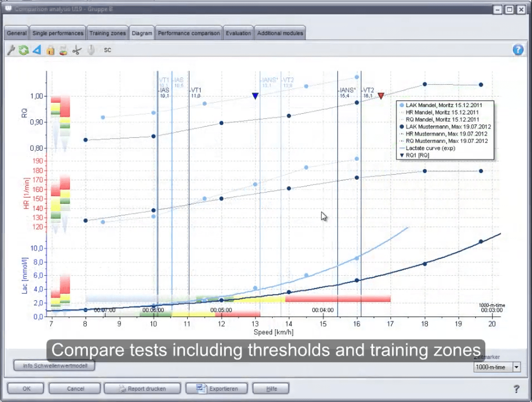Open the wrench settings tool
The height and width of the screenshot is (402, 532).
11,50
